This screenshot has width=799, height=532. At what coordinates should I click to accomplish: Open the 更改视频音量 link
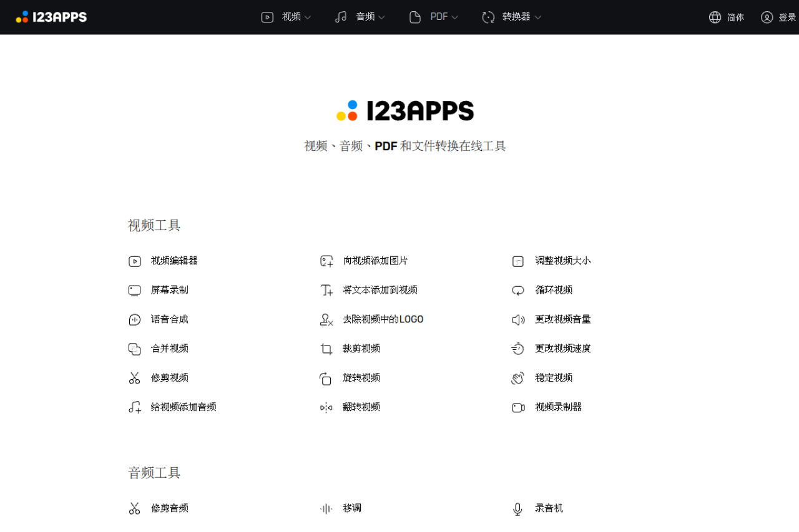point(563,319)
